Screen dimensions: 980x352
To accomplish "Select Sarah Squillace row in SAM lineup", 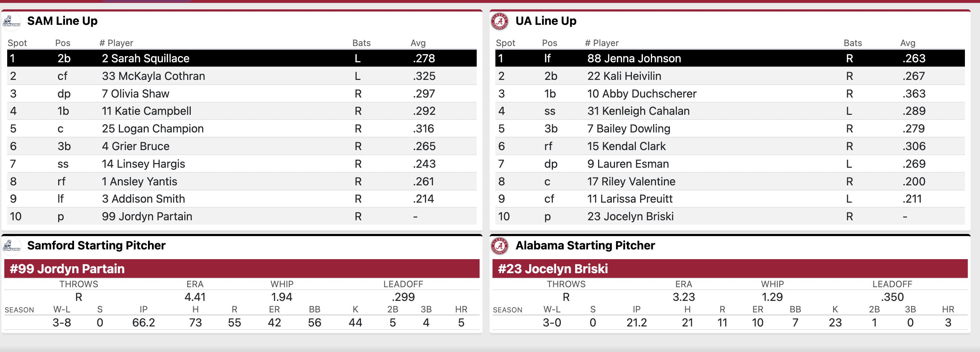I will click(x=241, y=58).
